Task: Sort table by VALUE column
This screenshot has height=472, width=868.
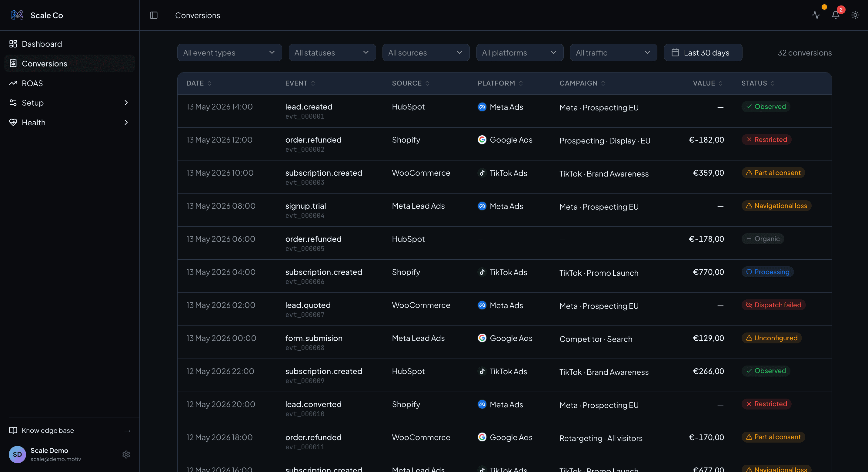Action: [708, 83]
